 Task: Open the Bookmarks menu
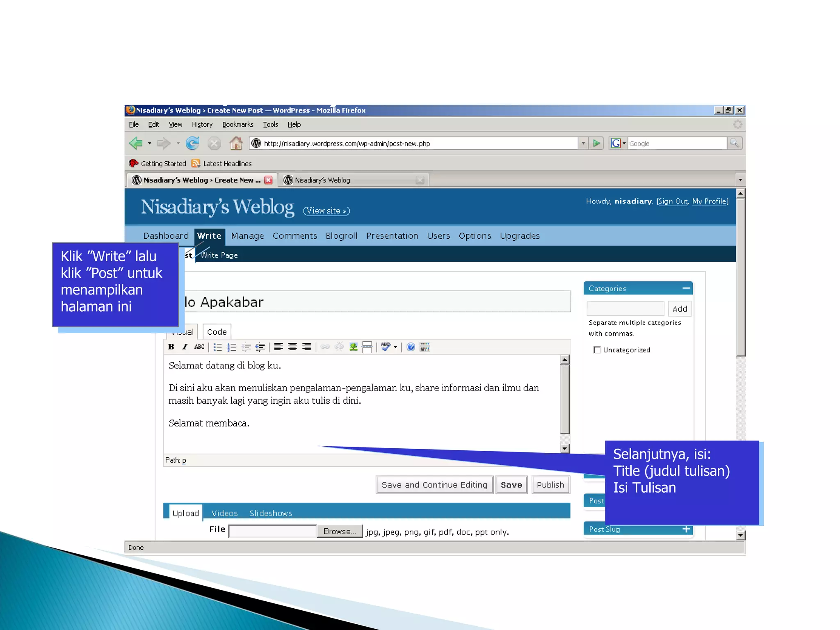(x=237, y=124)
